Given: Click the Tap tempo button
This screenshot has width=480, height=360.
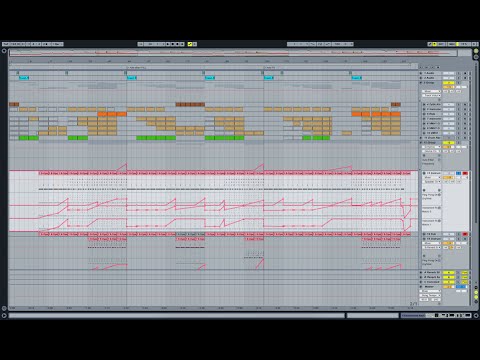Looking at the screenshot, I should [6, 44].
